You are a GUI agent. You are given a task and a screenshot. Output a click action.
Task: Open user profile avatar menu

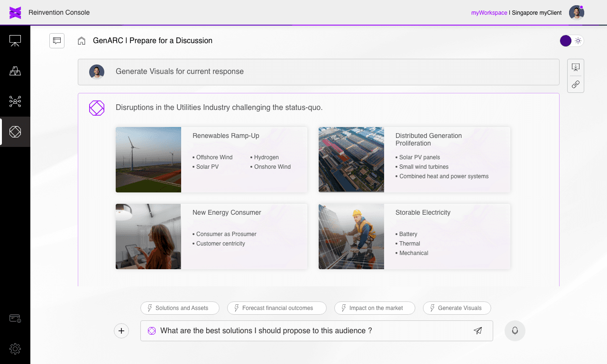point(577,13)
